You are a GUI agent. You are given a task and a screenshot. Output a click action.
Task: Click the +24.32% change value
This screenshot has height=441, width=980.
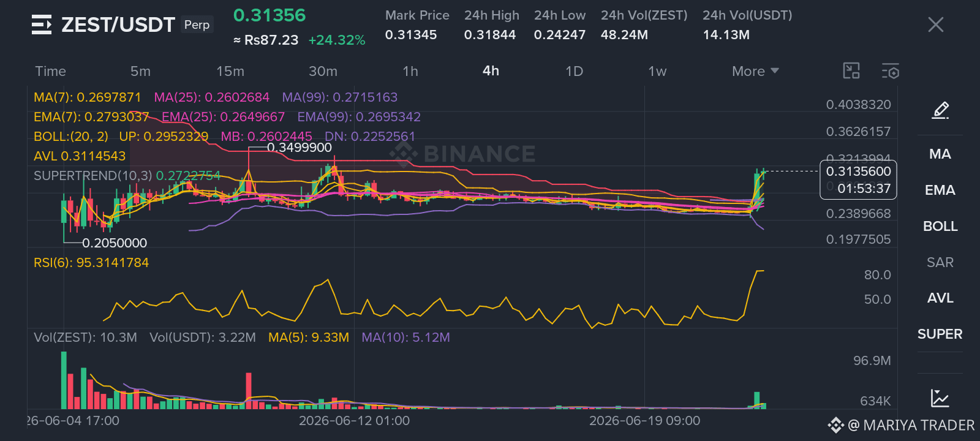pyautogui.click(x=337, y=40)
